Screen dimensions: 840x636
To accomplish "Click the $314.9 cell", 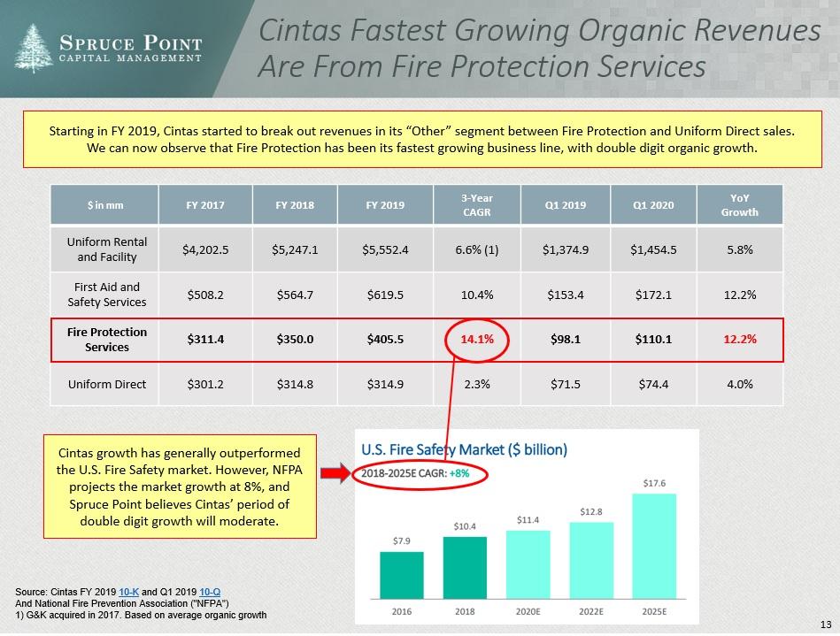I will click(x=385, y=385).
